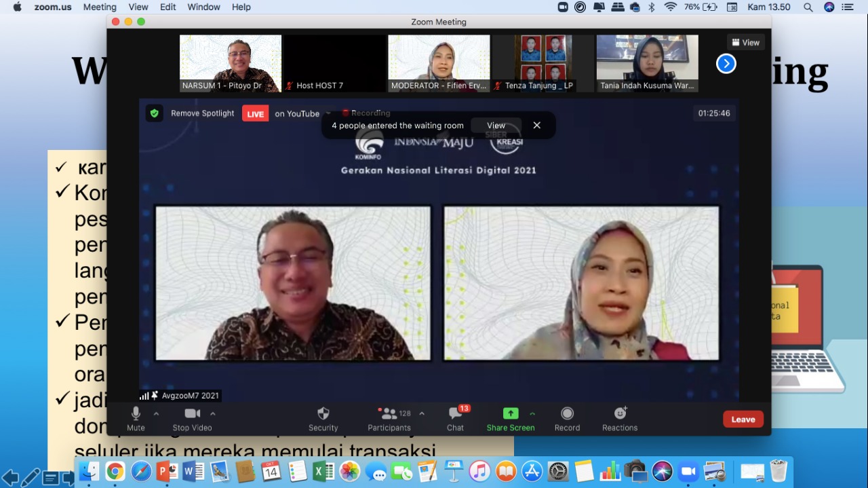This screenshot has height=488, width=868.
Task: Open the Window menu in menu bar
Action: [x=203, y=7]
